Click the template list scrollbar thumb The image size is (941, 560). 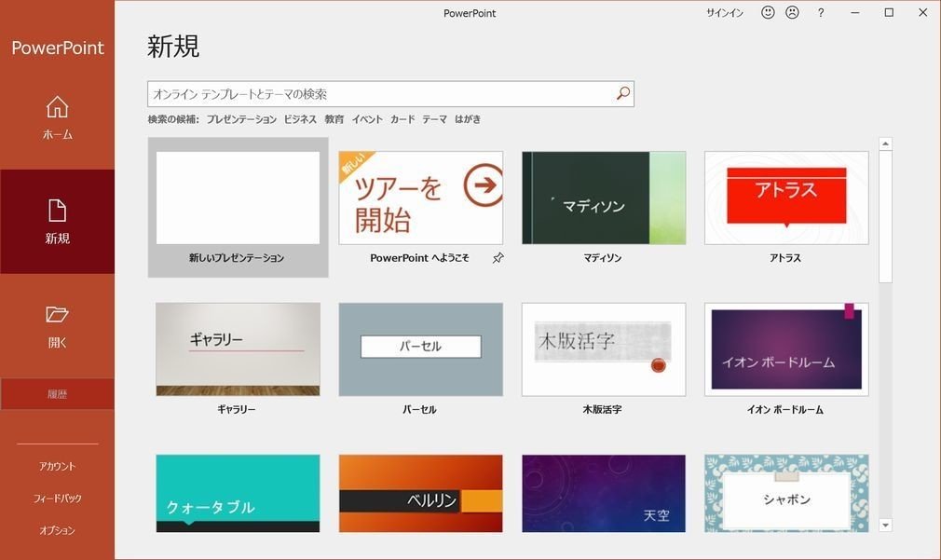click(885, 217)
